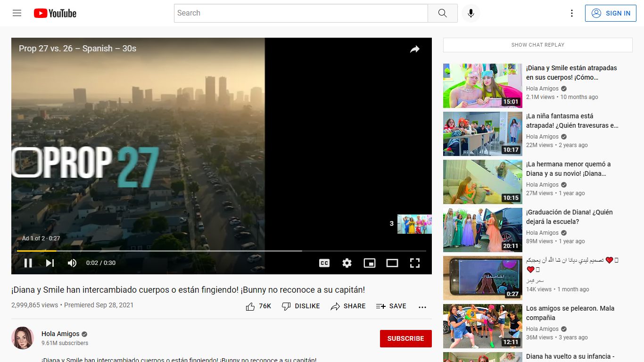Go to YouTube home via logo

pos(55,13)
